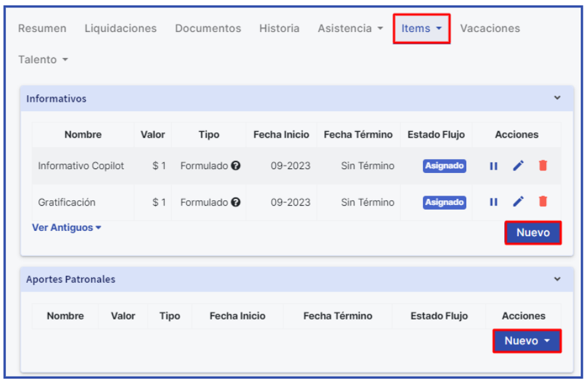Expand the Talento dropdown

click(43, 60)
